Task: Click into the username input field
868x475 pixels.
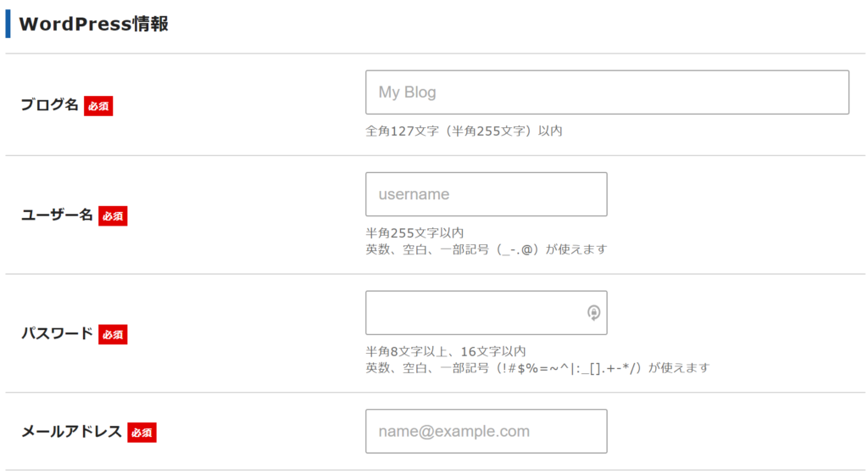Action: coord(486,194)
